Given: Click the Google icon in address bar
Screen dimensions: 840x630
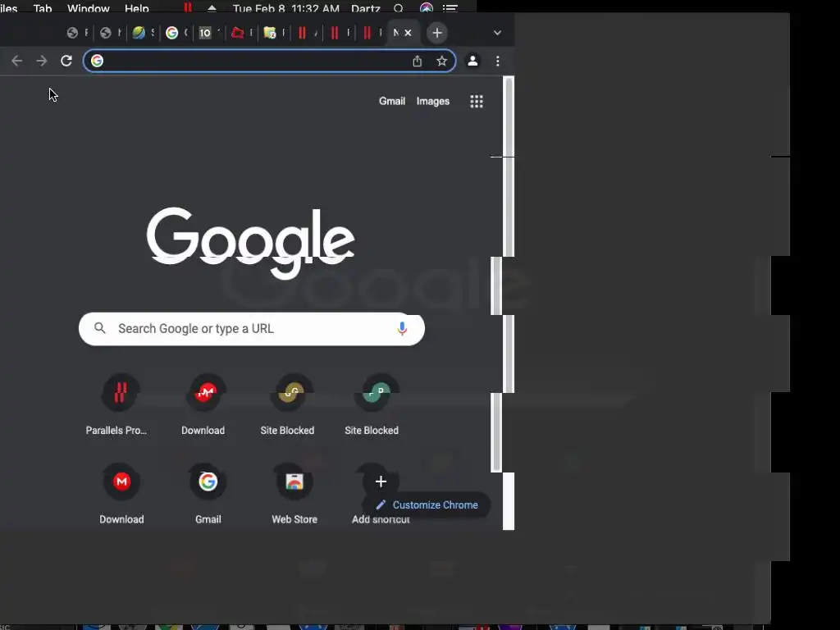Looking at the screenshot, I should coord(97,61).
